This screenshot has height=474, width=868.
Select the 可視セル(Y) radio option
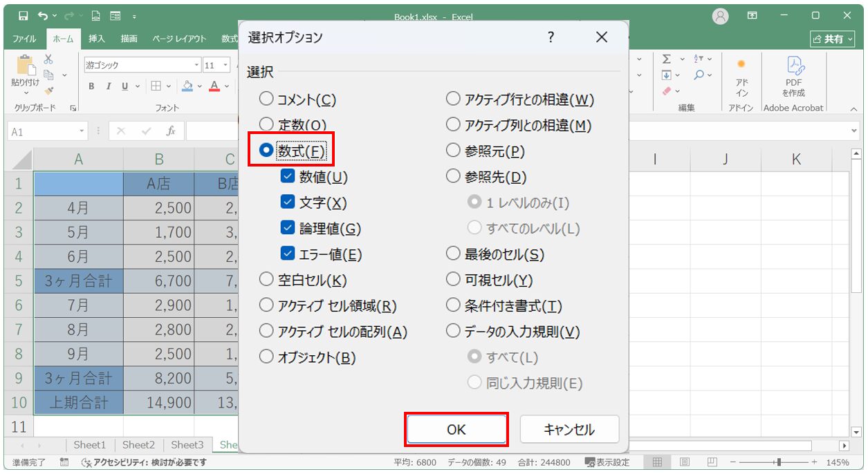pos(453,280)
